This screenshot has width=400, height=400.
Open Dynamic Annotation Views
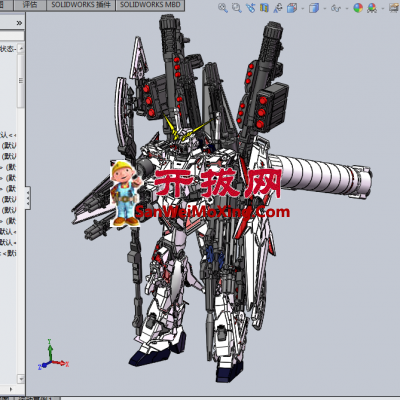click(x=278, y=8)
